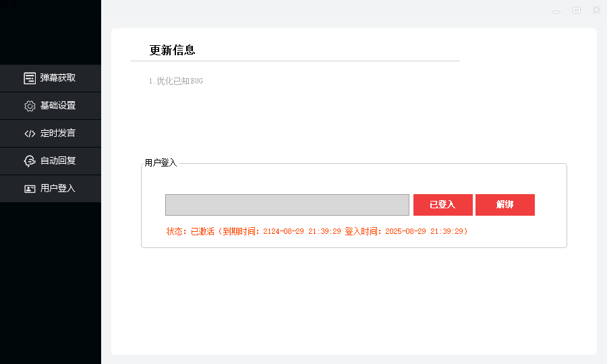607x364 pixels.
Task: Minimize the application window
Action: pyautogui.click(x=557, y=10)
